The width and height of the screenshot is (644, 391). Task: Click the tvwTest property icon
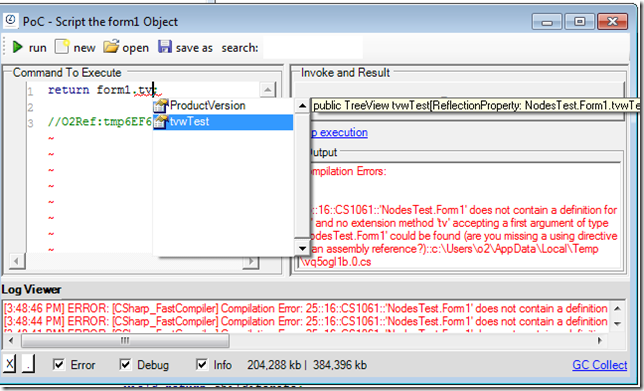(x=161, y=122)
